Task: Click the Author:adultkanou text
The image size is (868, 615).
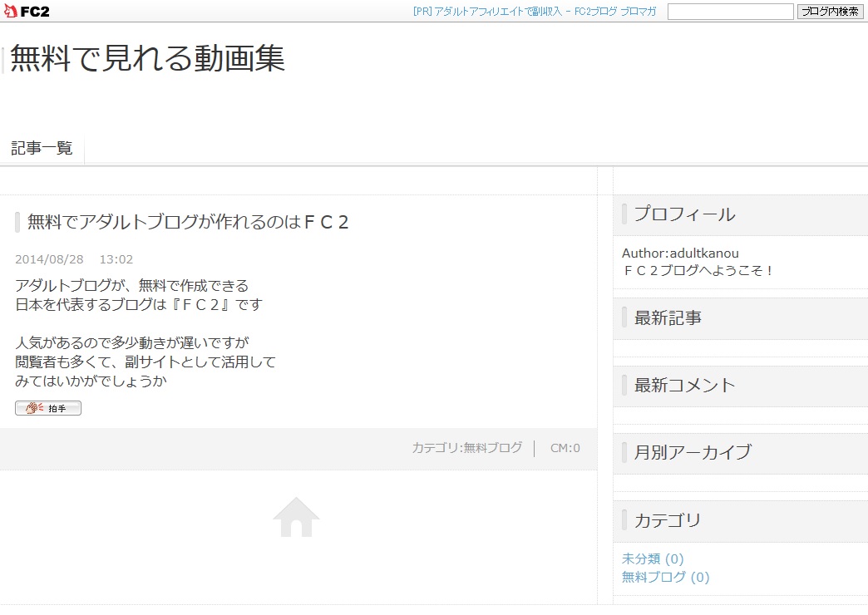Action: pyautogui.click(x=680, y=253)
